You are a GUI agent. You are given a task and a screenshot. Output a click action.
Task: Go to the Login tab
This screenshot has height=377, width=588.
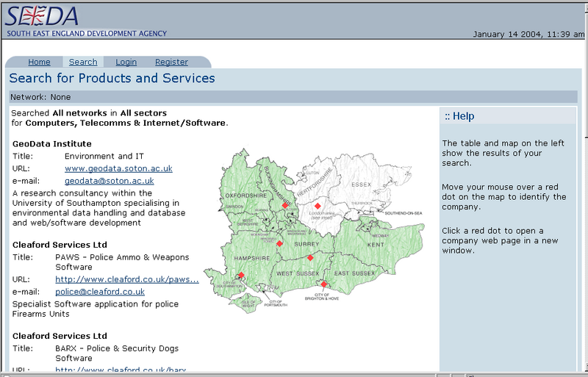pyautogui.click(x=126, y=62)
